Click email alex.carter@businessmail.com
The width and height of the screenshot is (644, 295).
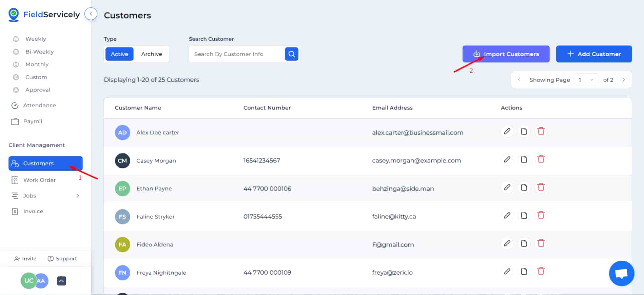[x=417, y=132]
